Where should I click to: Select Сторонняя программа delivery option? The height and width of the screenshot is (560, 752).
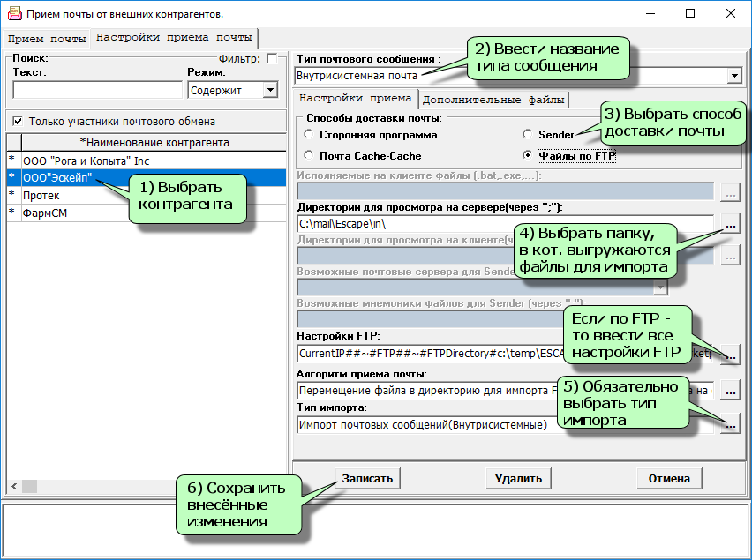308,135
